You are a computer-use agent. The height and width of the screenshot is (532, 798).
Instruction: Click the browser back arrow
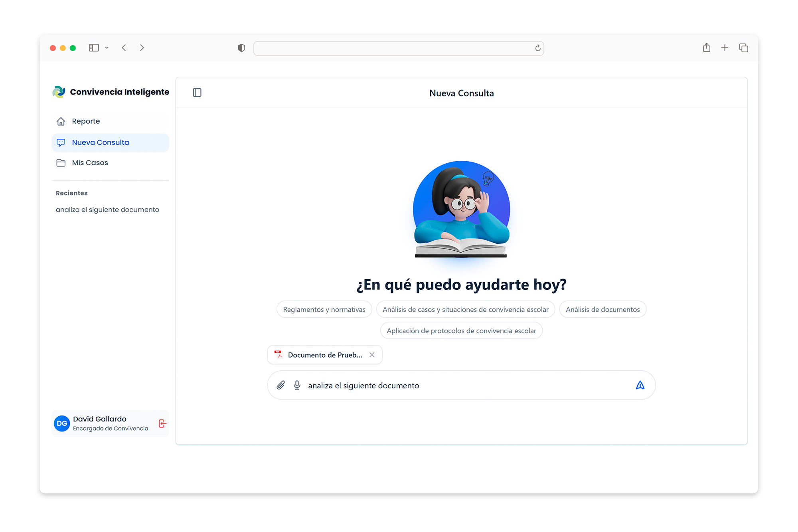pyautogui.click(x=124, y=48)
